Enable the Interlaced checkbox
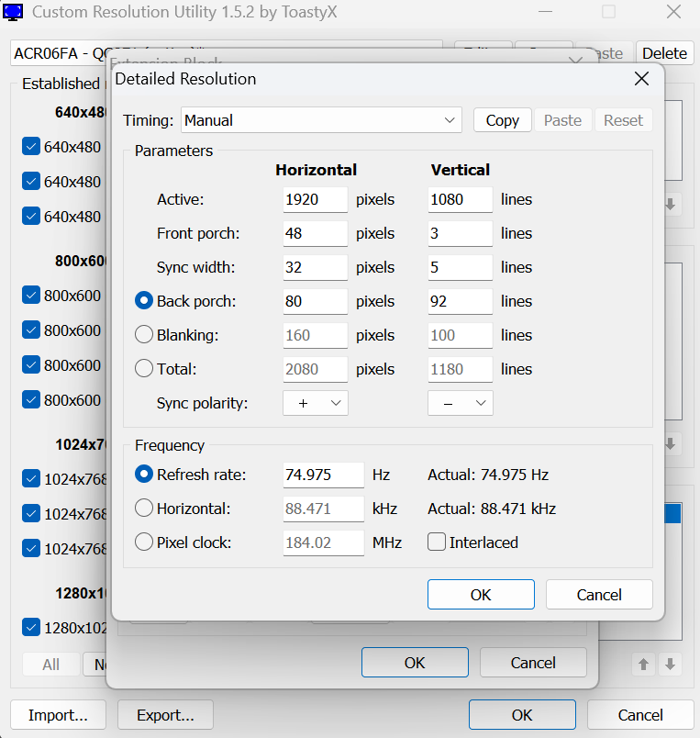 [438, 542]
